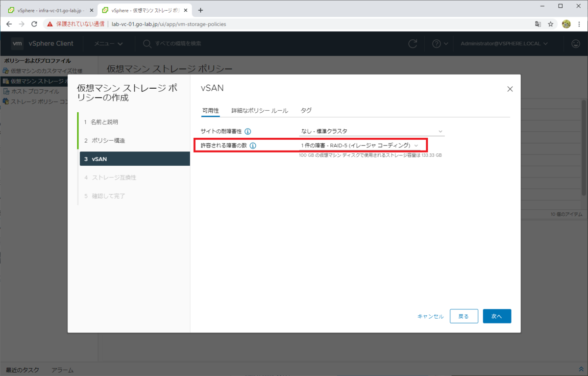
Task: Click the policy list vertical scrollbar
Action: [584, 147]
